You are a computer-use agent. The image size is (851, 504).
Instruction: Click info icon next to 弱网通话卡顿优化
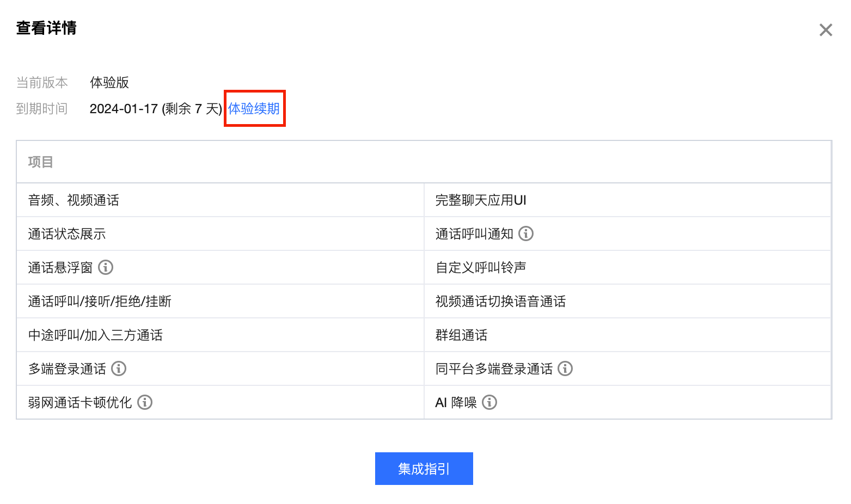click(145, 402)
